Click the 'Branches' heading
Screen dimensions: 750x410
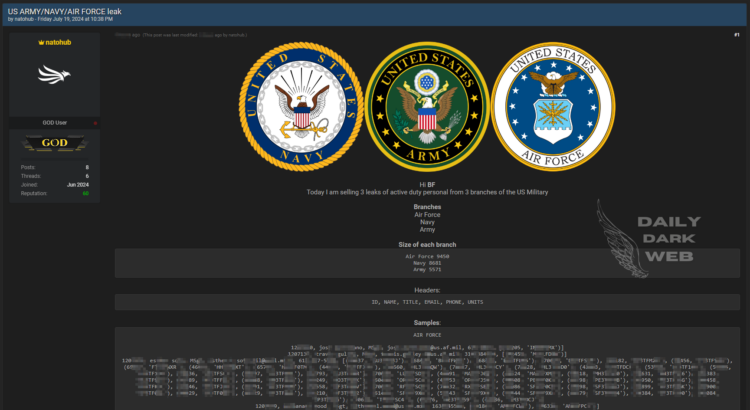427,207
